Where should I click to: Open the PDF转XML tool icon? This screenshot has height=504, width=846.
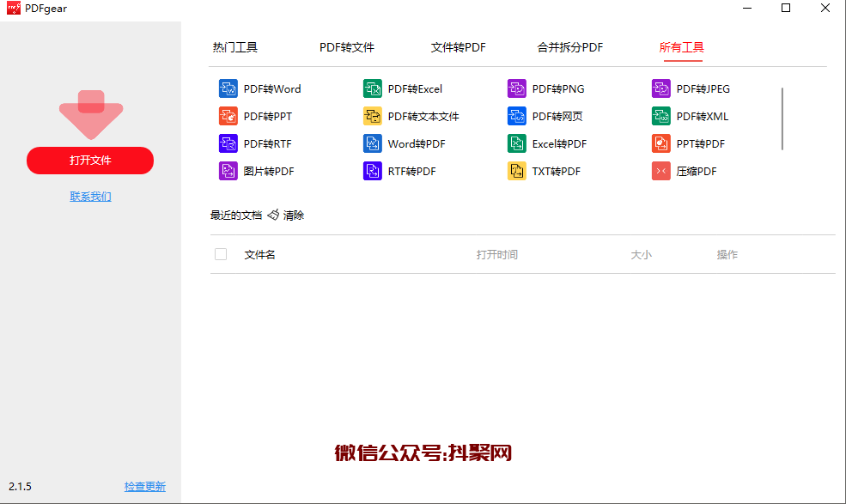pyautogui.click(x=661, y=116)
